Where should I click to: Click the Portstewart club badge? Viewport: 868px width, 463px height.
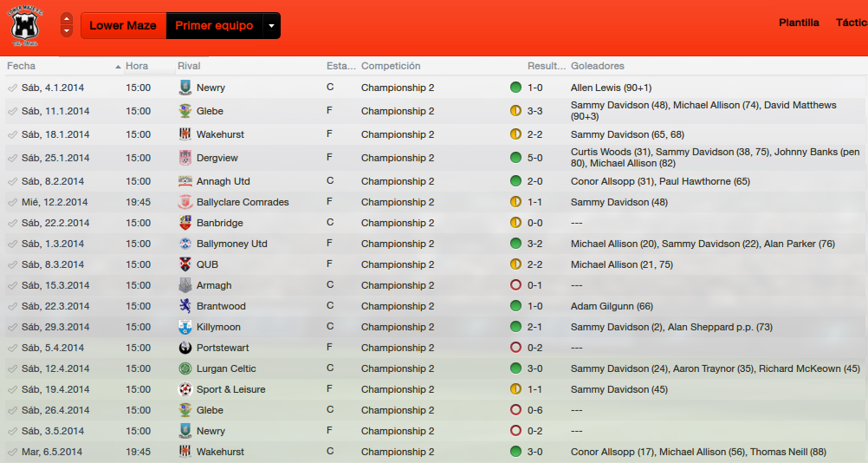(185, 348)
